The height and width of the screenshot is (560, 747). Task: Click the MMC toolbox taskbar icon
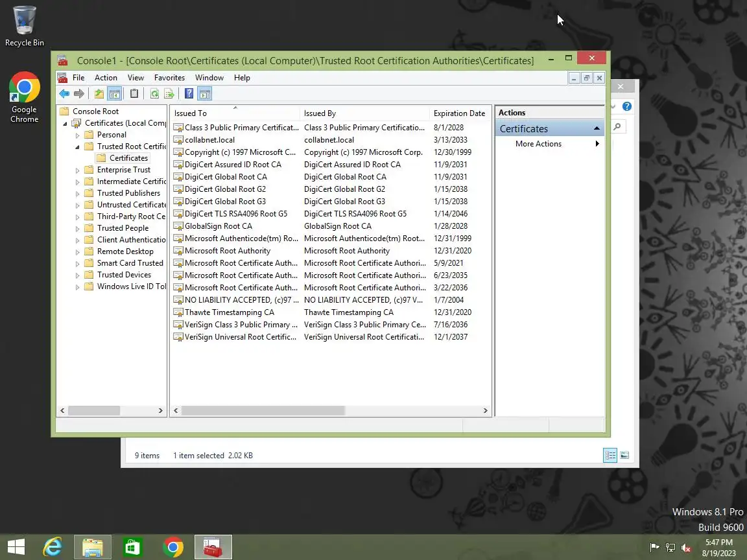click(x=213, y=547)
